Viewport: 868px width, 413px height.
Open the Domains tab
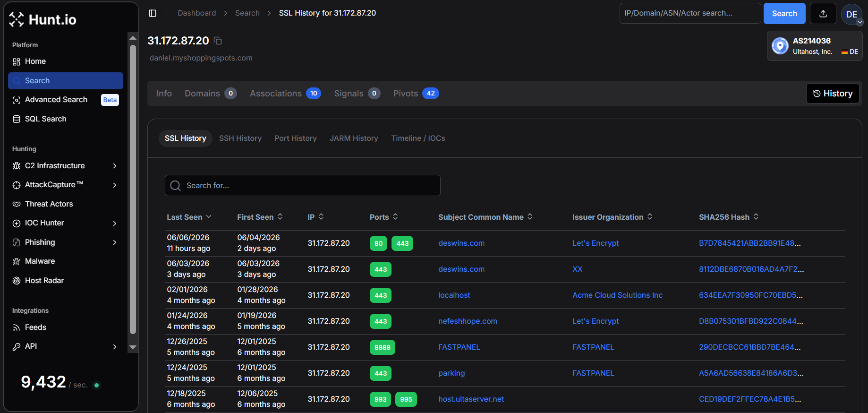click(x=211, y=94)
